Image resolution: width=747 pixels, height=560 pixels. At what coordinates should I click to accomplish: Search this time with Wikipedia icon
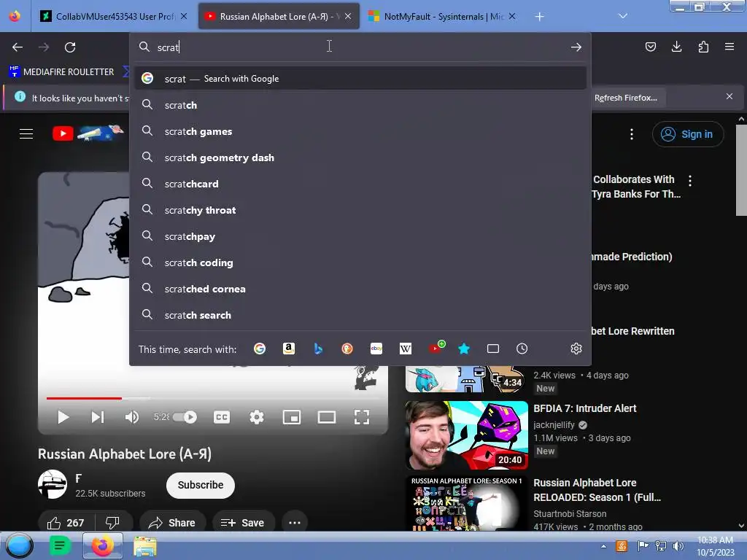click(406, 349)
